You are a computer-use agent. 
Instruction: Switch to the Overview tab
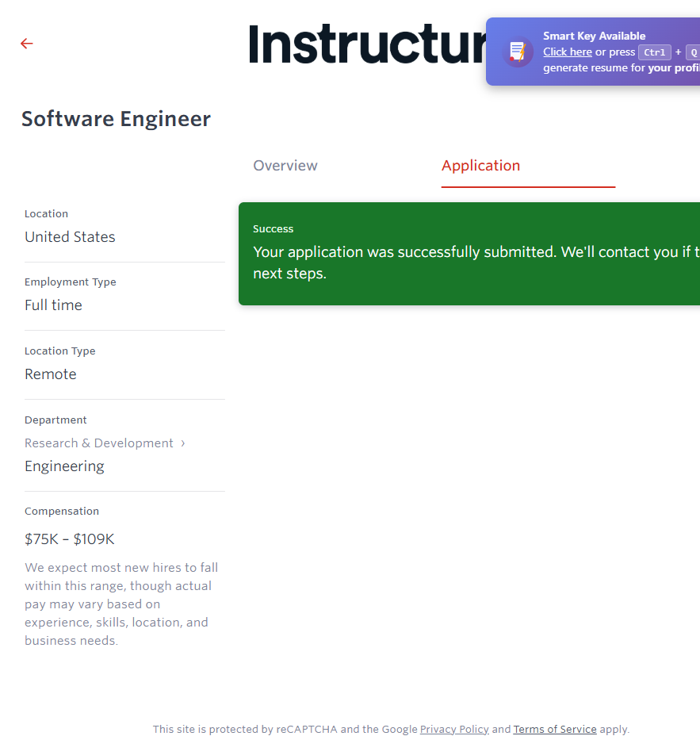coord(285,166)
